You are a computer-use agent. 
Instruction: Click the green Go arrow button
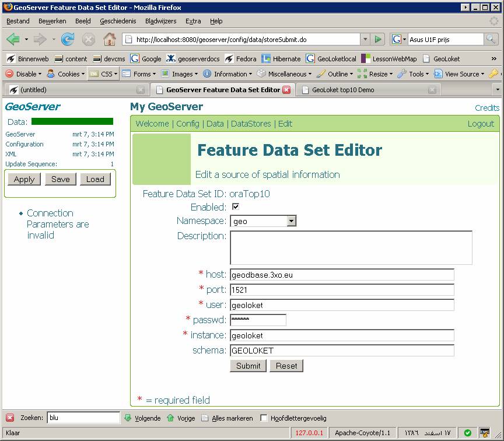378,40
